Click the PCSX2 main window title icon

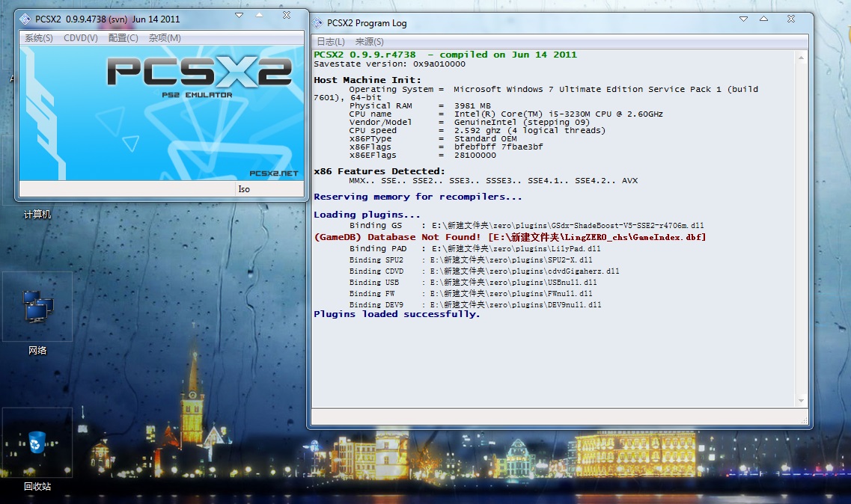tap(25, 19)
